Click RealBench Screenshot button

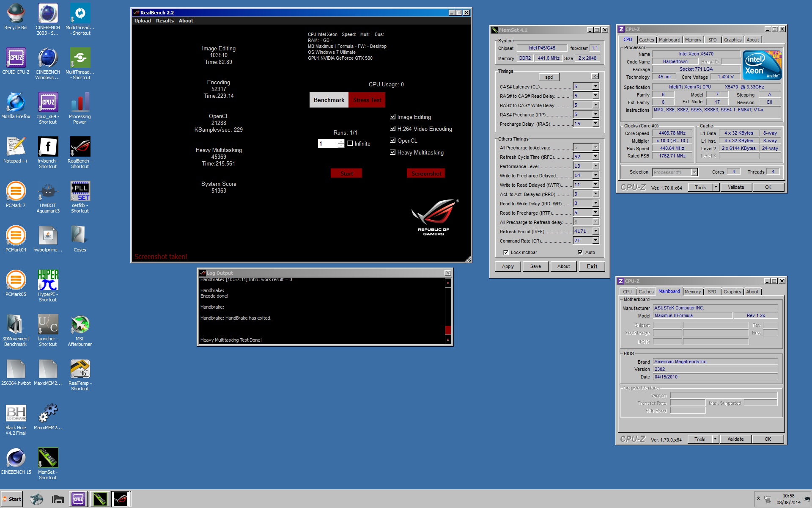point(426,174)
